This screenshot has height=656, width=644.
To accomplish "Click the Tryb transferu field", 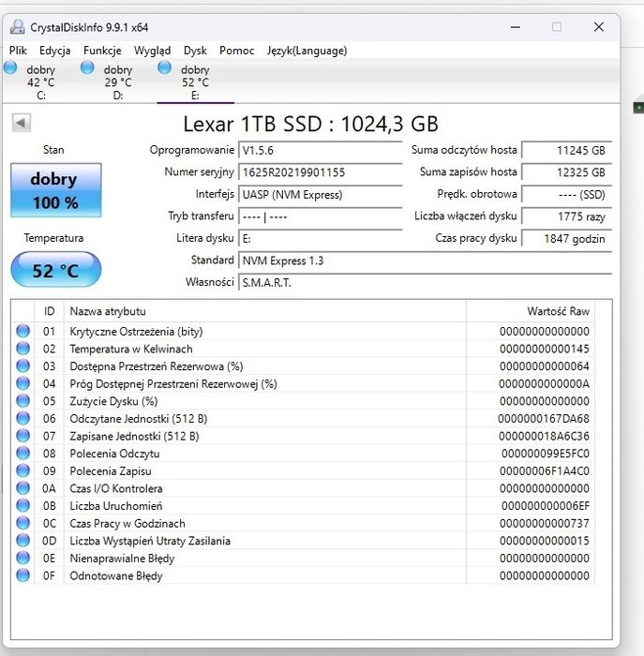I will 320,216.
